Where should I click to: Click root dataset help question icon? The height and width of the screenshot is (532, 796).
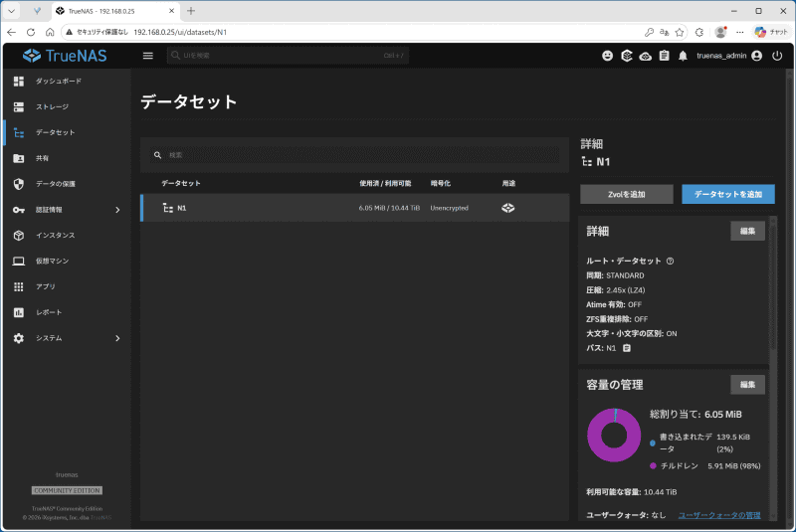click(670, 262)
